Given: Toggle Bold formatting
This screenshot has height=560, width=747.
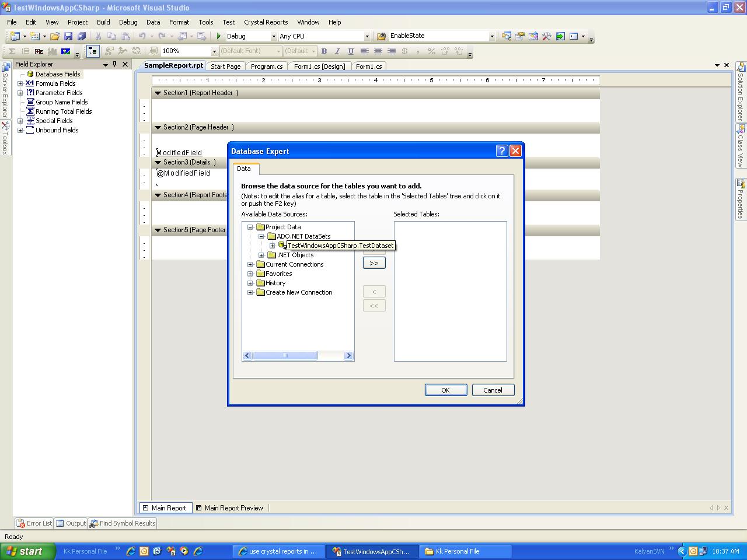Looking at the screenshot, I should pos(324,51).
